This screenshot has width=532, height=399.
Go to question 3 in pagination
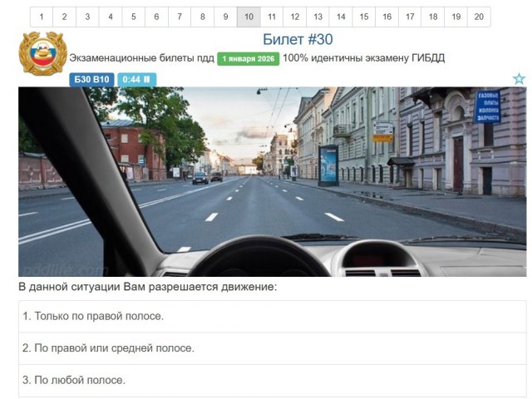(87, 17)
